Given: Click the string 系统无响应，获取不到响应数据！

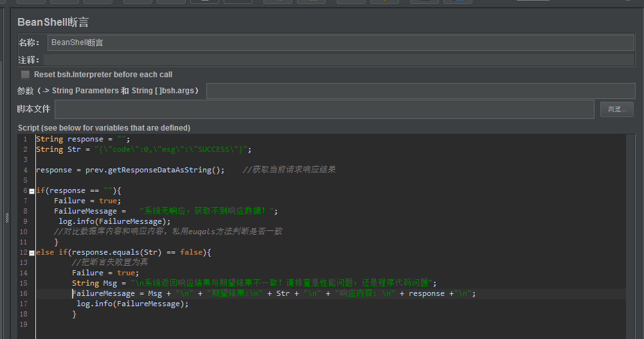Looking at the screenshot, I should [206, 211].
